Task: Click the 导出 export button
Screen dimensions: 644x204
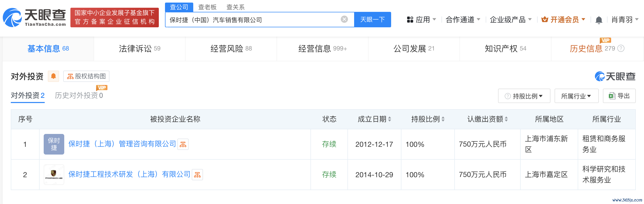Action: (x=619, y=96)
